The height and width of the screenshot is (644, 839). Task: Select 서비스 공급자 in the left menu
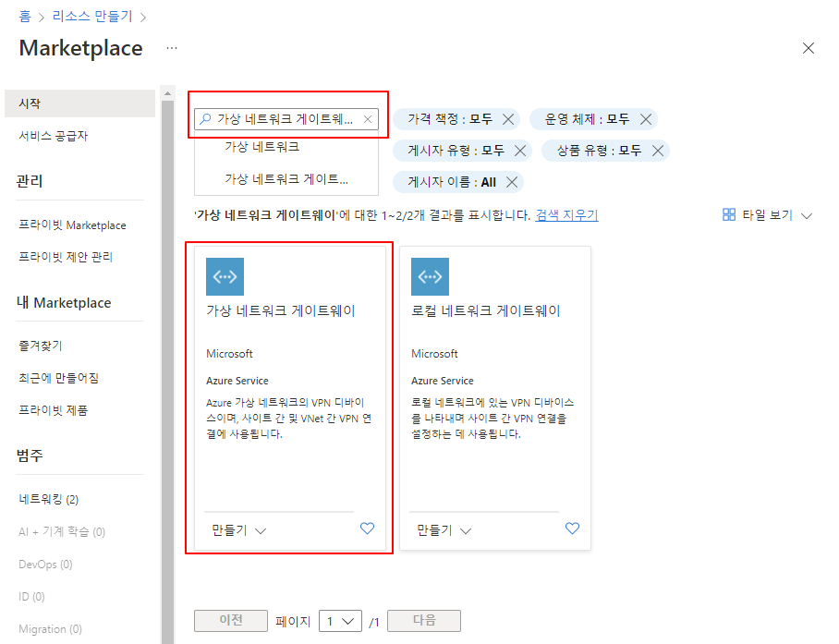click(53, 136)
